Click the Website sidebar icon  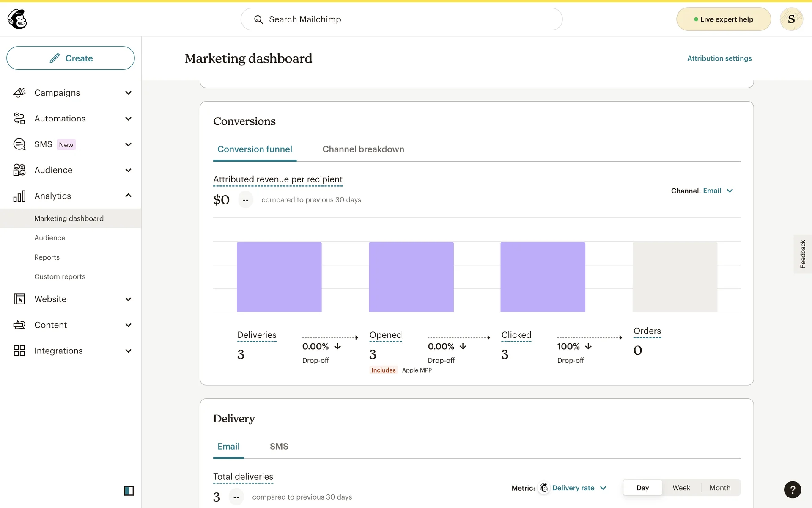(19, 299)
